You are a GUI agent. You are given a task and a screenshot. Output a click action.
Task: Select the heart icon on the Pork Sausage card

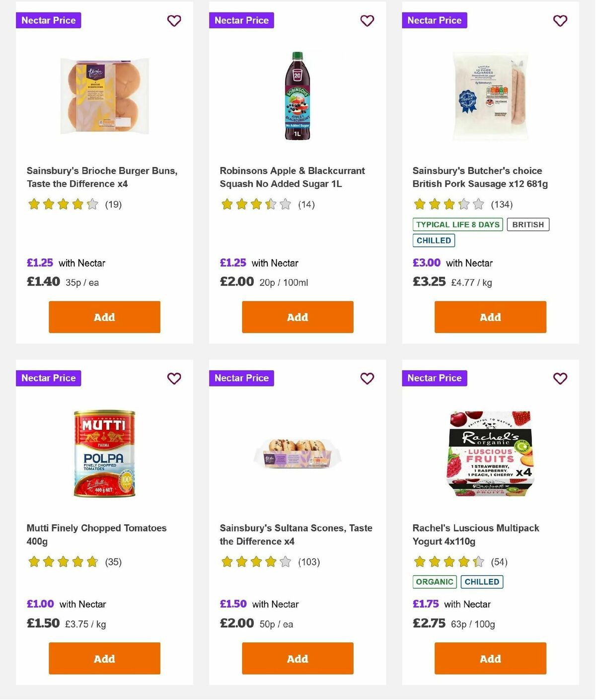560,21
